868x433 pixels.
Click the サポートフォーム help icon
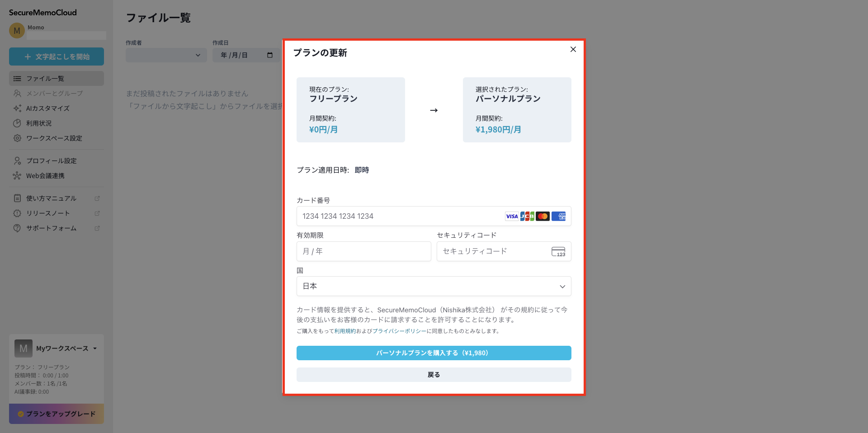click(x=17, y=228)
